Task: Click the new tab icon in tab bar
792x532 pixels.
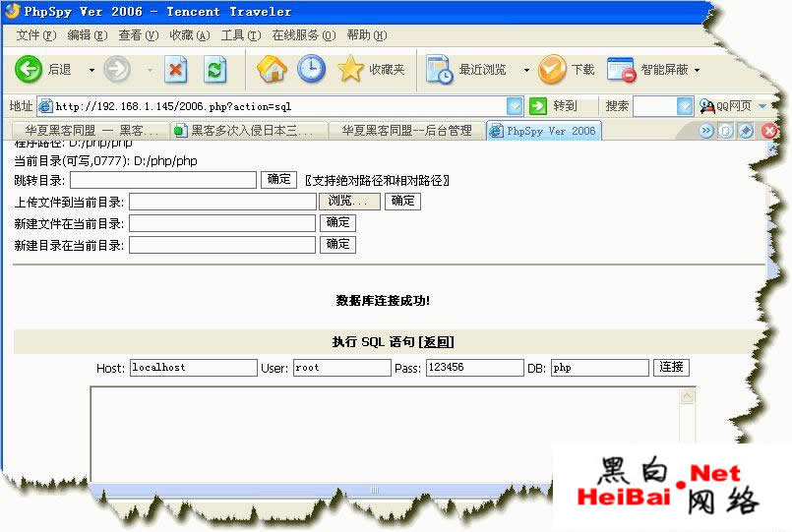Action: [726, 131]
